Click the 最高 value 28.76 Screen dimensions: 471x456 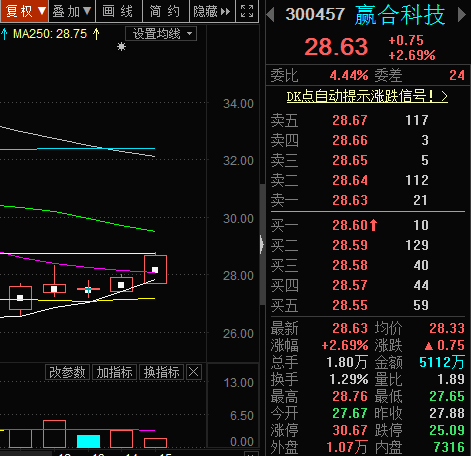point(350,396)
